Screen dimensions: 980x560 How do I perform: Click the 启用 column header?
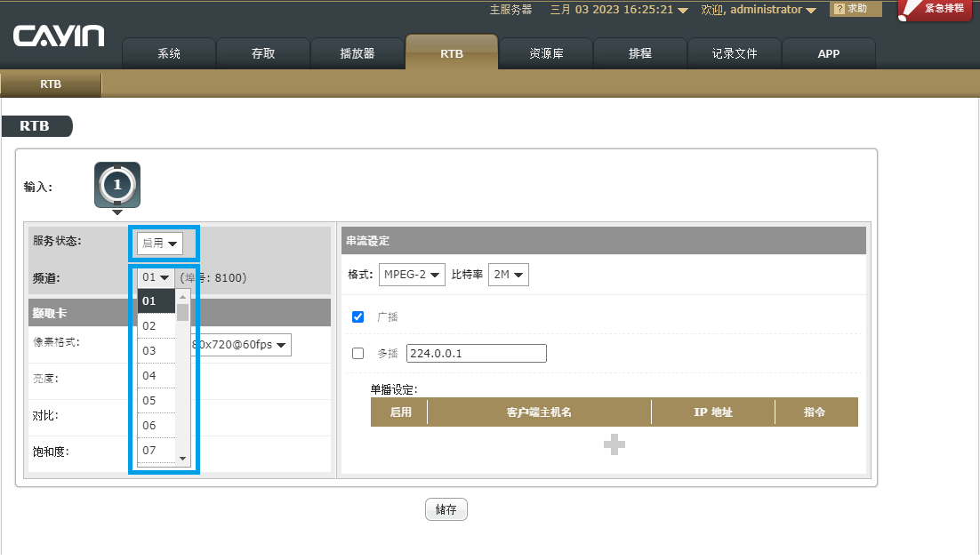400,412
